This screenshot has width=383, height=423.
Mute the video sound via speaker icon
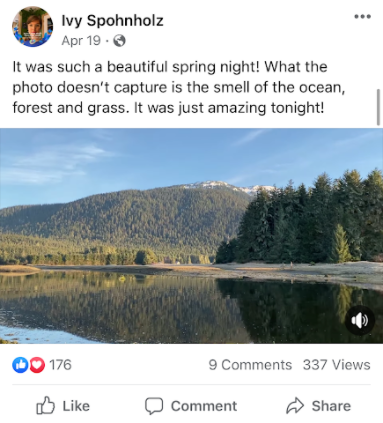(x=360, y=320)
